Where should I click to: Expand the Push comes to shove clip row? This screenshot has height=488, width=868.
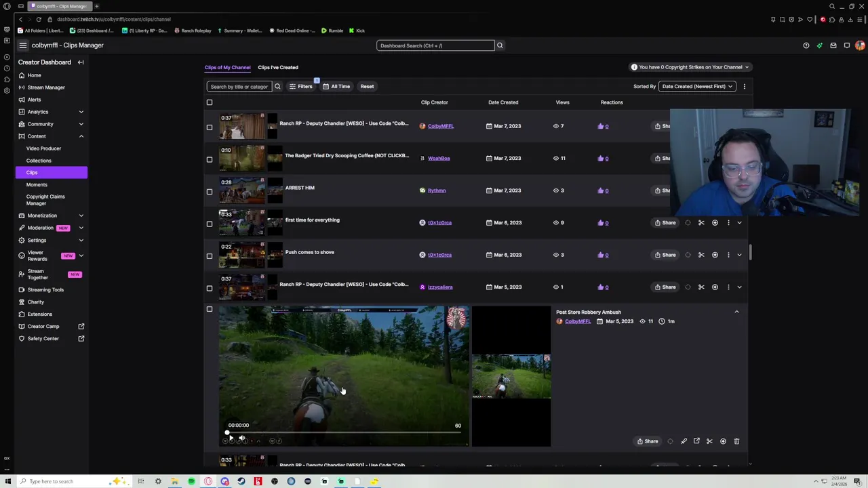(x=739, y=255)
